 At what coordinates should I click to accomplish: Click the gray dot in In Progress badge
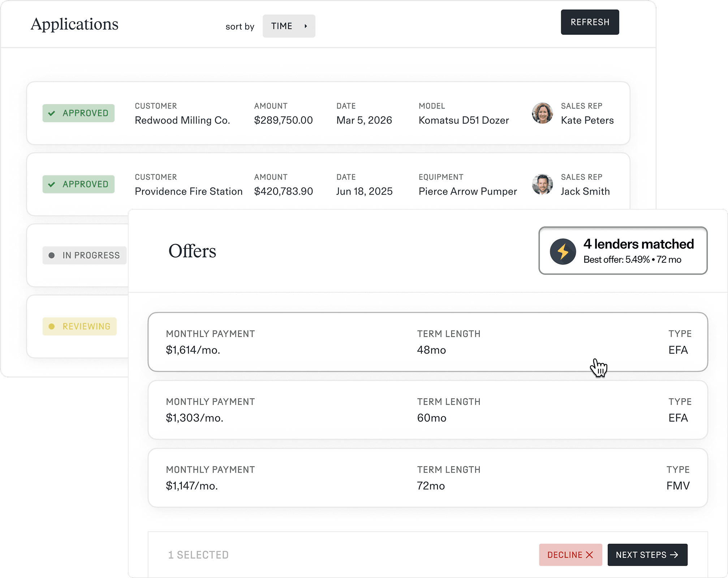52,256
